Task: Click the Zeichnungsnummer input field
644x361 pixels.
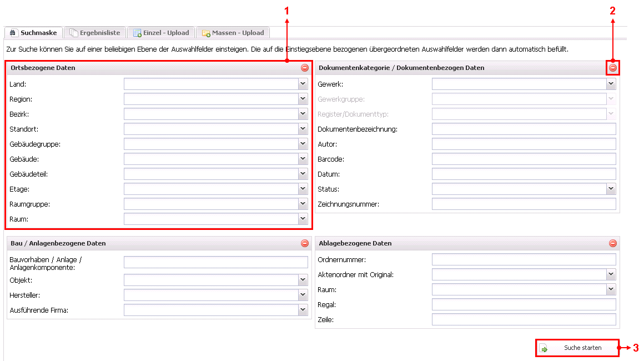Action: coord(524,204)
